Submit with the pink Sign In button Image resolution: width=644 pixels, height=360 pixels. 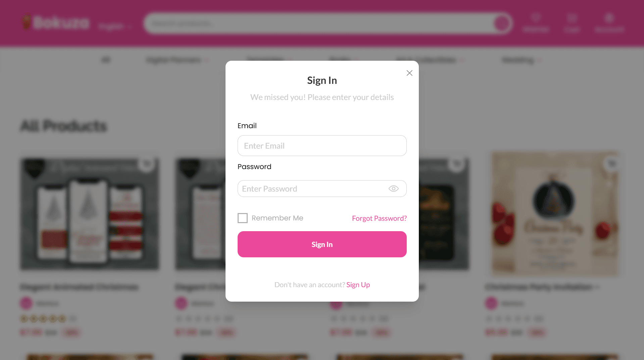tap(322, 244)
